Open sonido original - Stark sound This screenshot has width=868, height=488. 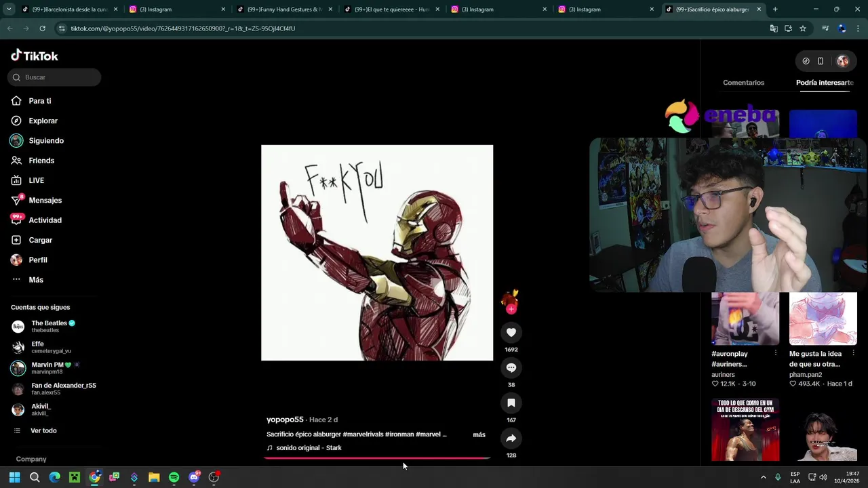309,448
